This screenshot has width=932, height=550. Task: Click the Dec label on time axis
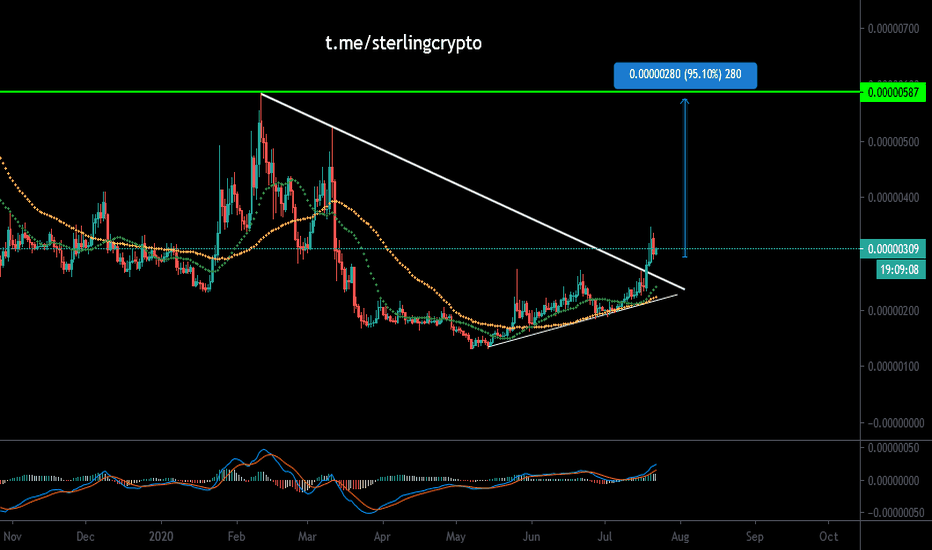point(85,536)
